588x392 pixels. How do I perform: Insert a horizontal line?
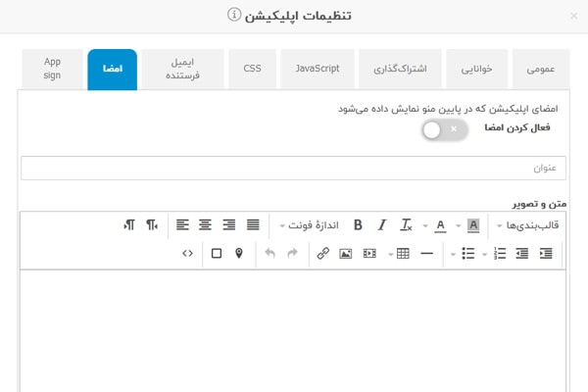(x=427, y=254)
